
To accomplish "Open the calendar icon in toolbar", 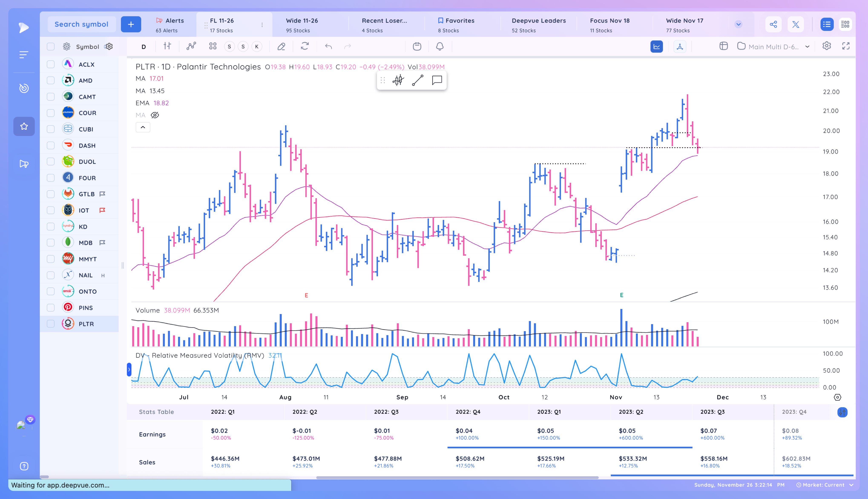I will point(417,46).
